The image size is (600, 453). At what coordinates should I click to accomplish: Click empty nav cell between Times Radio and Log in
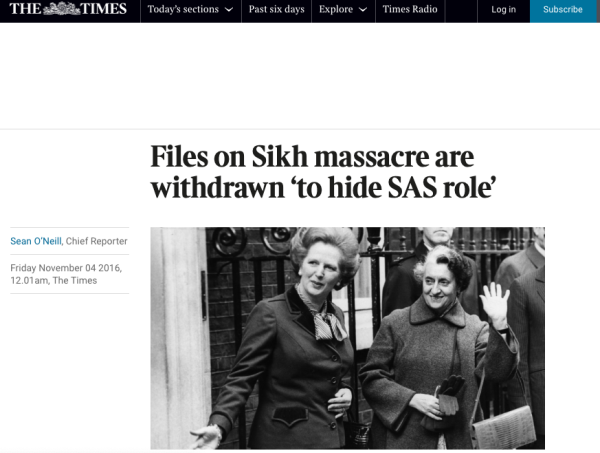pos(461,10)
